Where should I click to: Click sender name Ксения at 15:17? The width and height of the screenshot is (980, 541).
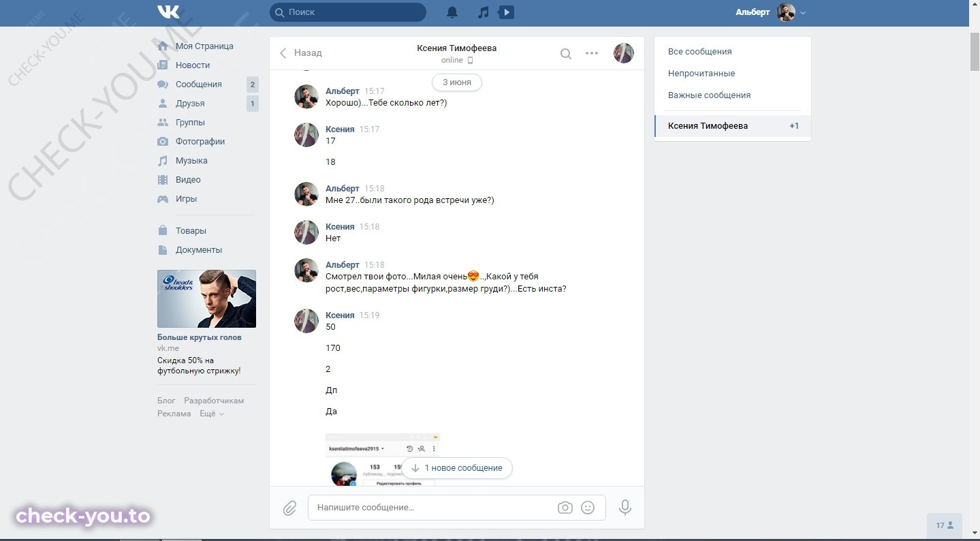[x=340, y=129]
